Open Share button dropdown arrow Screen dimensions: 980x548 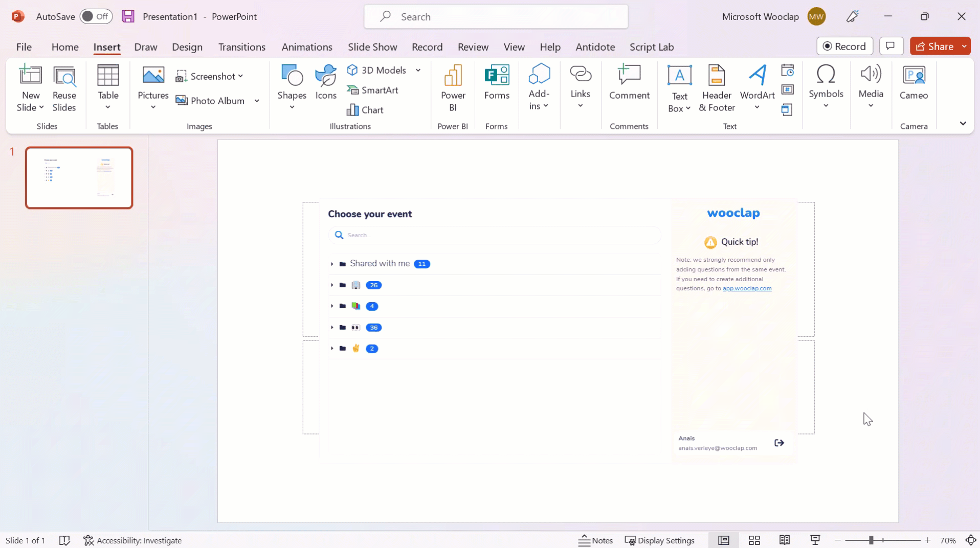pos(964,46)
